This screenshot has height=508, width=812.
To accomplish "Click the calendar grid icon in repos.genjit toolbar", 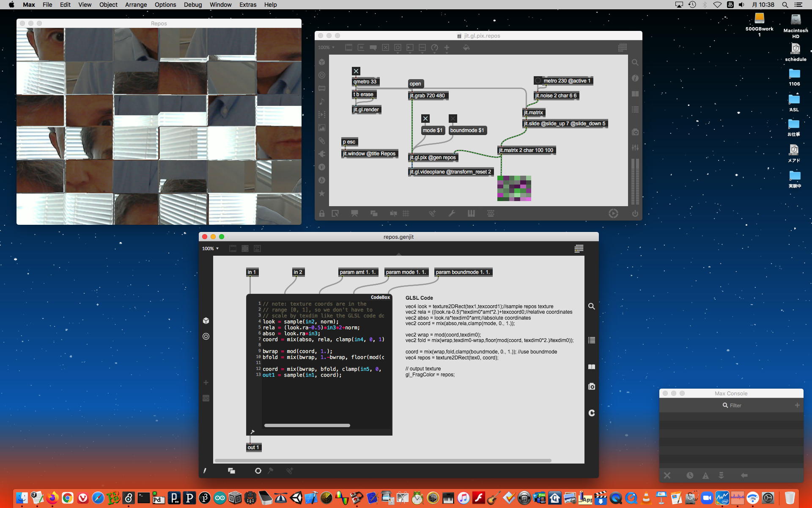I will point(579,248).
